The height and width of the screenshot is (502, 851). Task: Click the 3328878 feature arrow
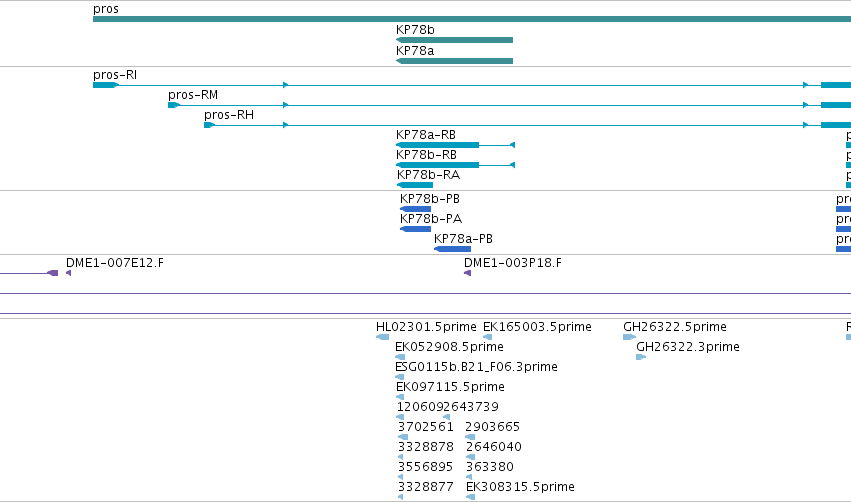tap(401, 457)
